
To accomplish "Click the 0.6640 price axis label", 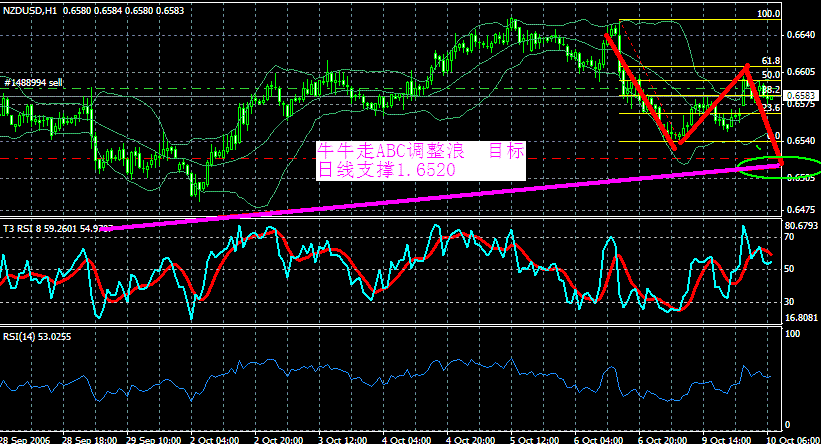I will [801, 35].
